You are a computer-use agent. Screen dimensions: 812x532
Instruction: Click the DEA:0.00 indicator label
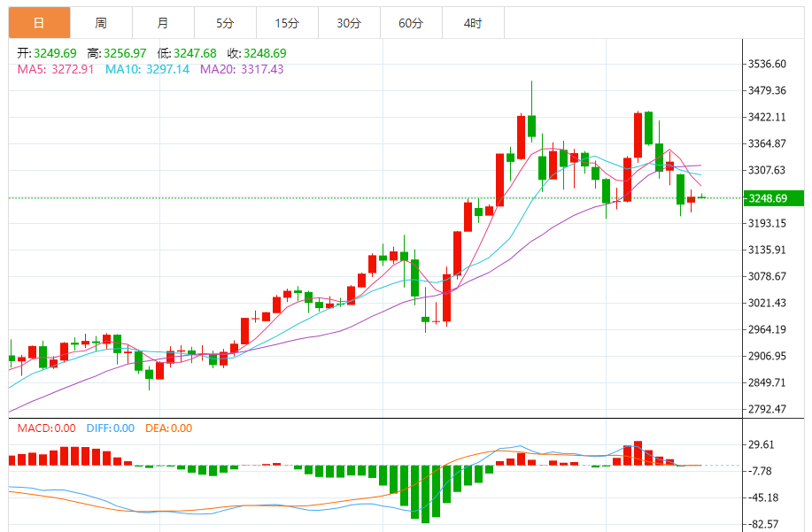pyautogui.click(x=169, y=428)
